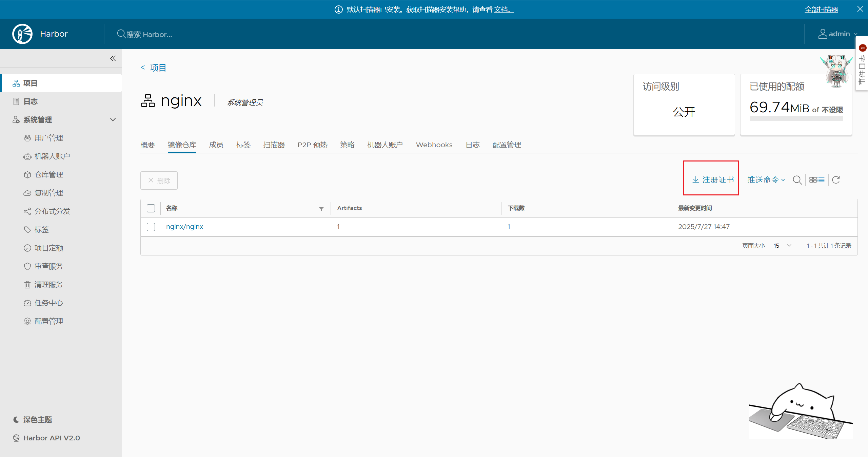
Task: Click the 已使用的配额 progress bar
Action: (x=796, y=119)
